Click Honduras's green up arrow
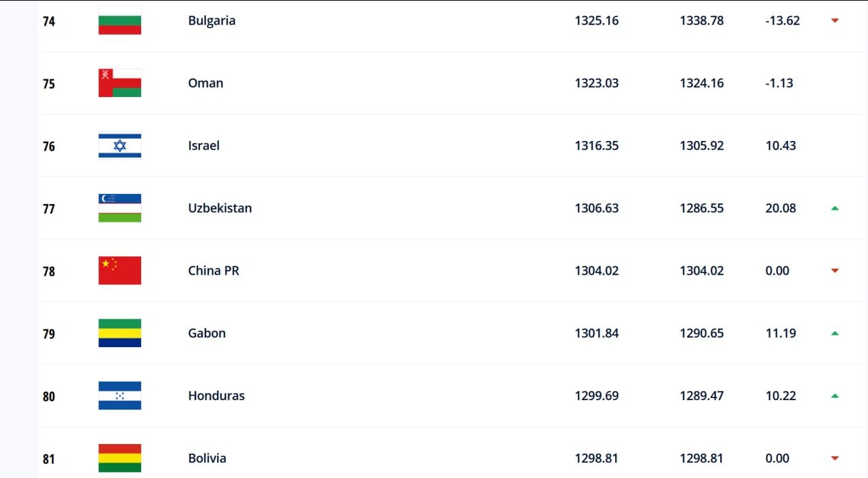 835,395
